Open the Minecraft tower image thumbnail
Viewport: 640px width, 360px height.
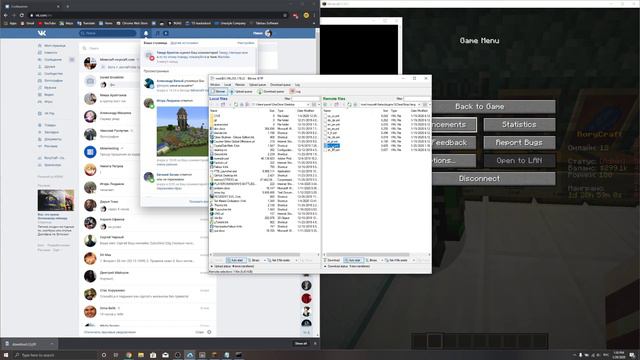coord(182,131)
